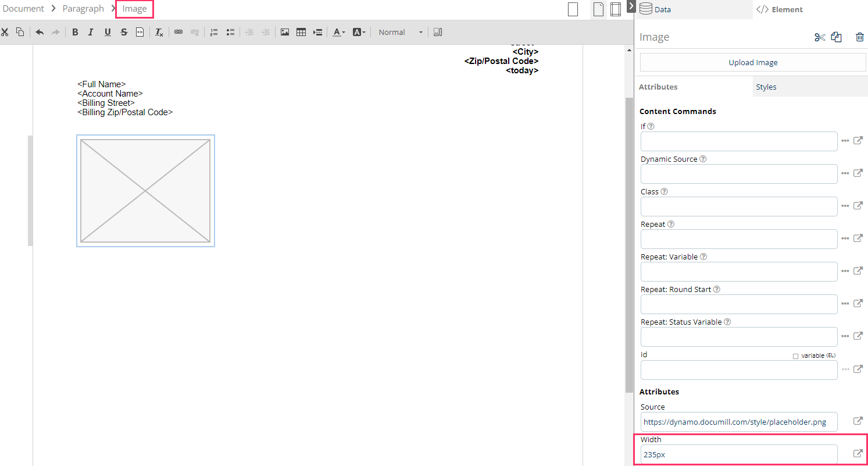Select the placeholder image in document

coord(145,191)
